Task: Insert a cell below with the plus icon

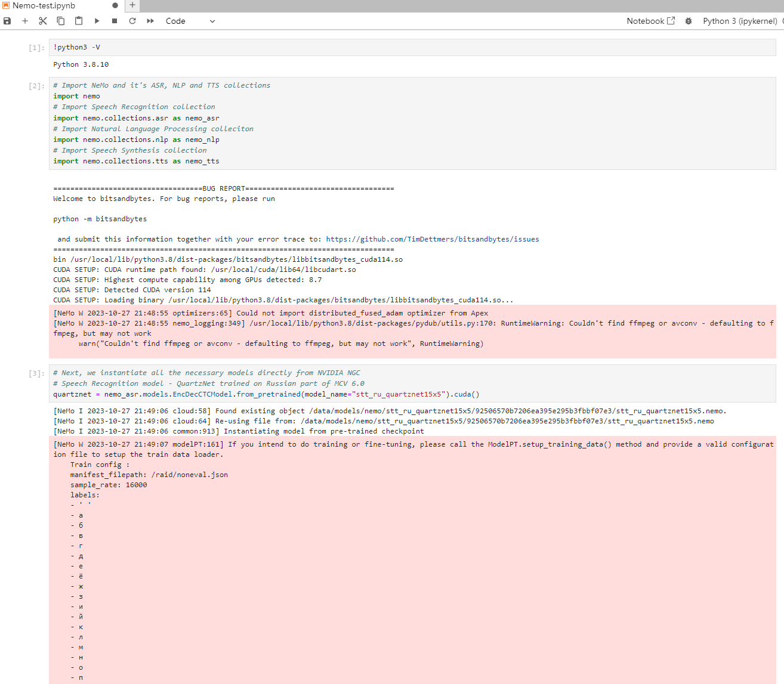Action: [x=25, y=21]
